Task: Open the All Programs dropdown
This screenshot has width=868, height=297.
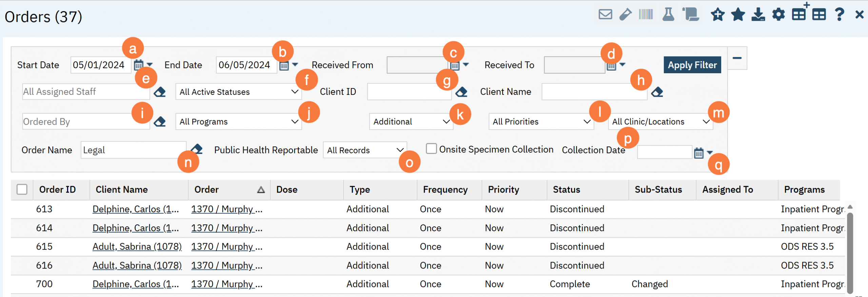Action: pos(238,122)
